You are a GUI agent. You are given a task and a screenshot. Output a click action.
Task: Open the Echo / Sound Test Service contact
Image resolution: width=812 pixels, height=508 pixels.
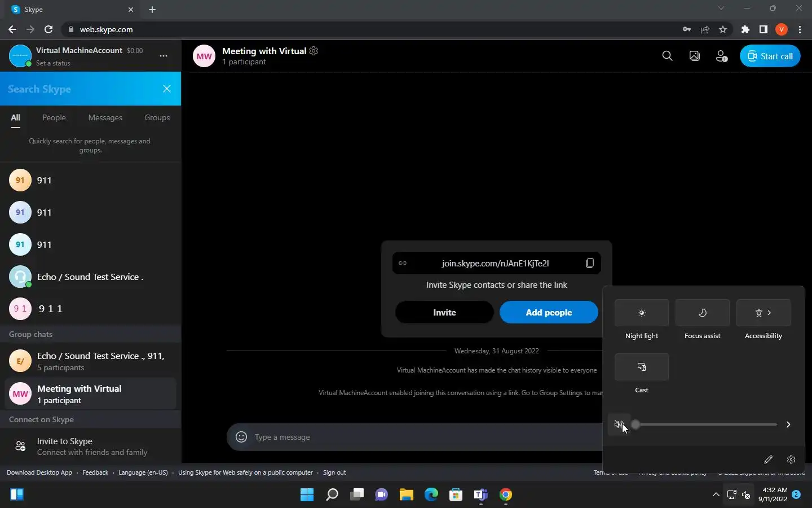coord(90,277)
